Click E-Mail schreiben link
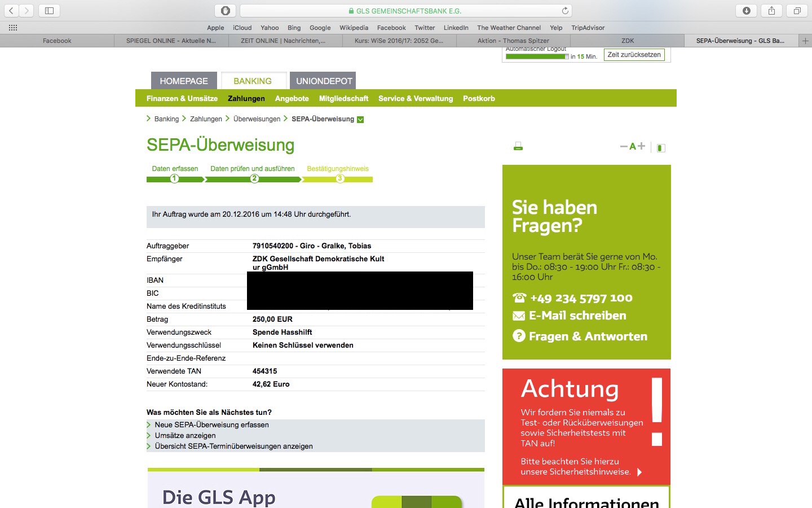The width and height of the screenshot is (812, 508). pos(577,316)
